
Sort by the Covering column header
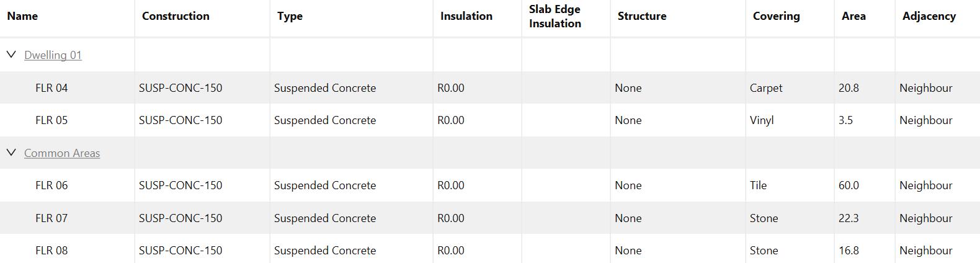tap(776, 16)
